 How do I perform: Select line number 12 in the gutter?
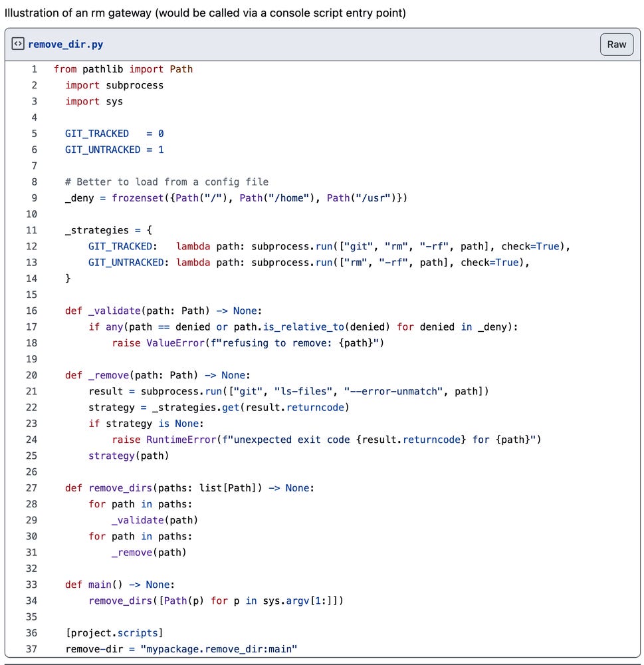tap(31, 247)
